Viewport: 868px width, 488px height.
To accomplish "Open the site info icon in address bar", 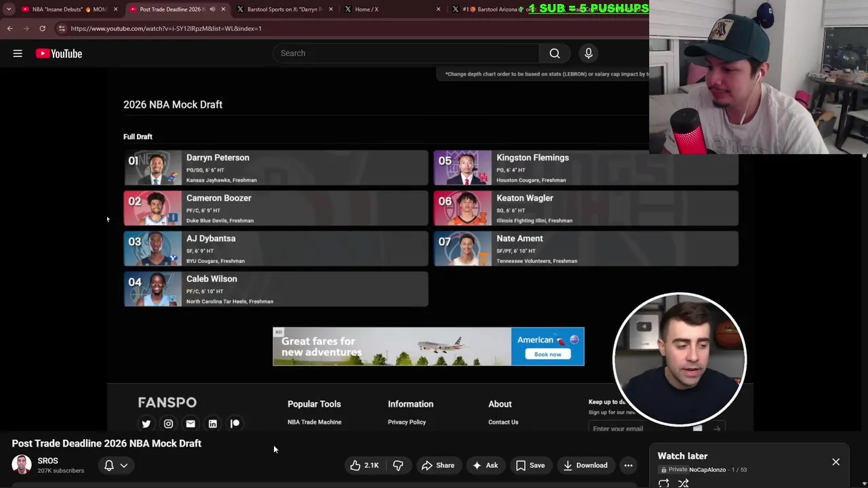I will click(x=62, y=28).
